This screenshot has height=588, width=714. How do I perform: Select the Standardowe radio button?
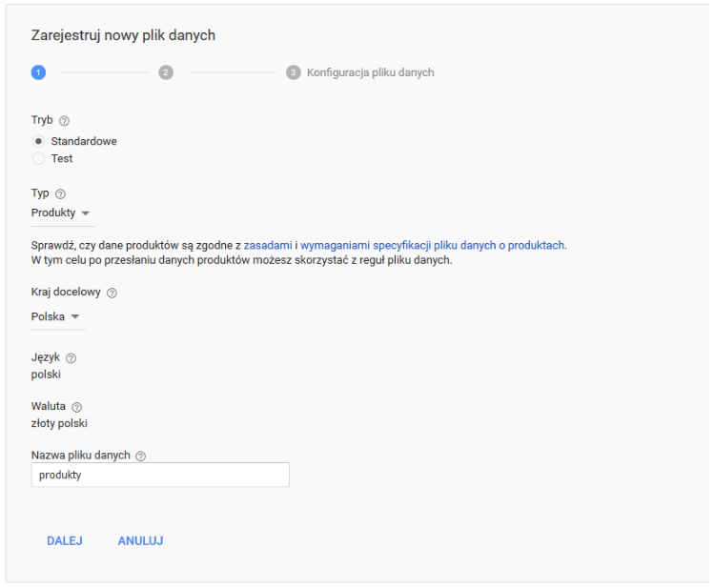pyautogui.click(x=39, y=141)
